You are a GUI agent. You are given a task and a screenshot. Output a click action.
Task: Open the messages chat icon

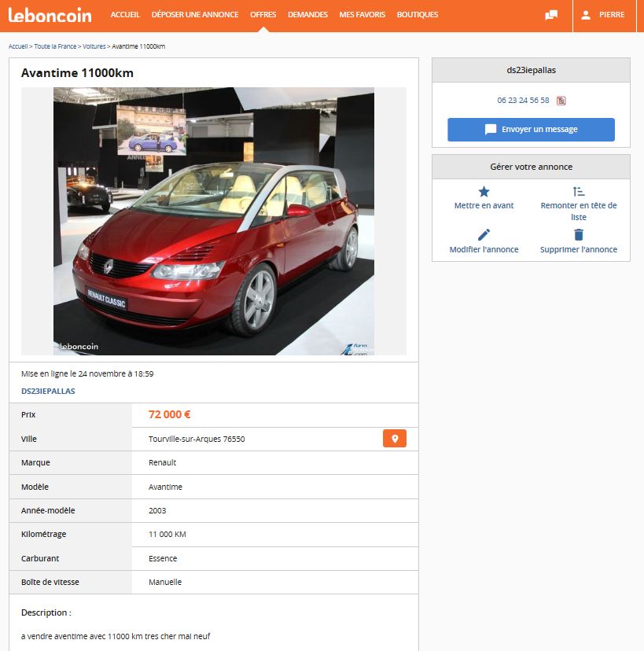point(551,15)
